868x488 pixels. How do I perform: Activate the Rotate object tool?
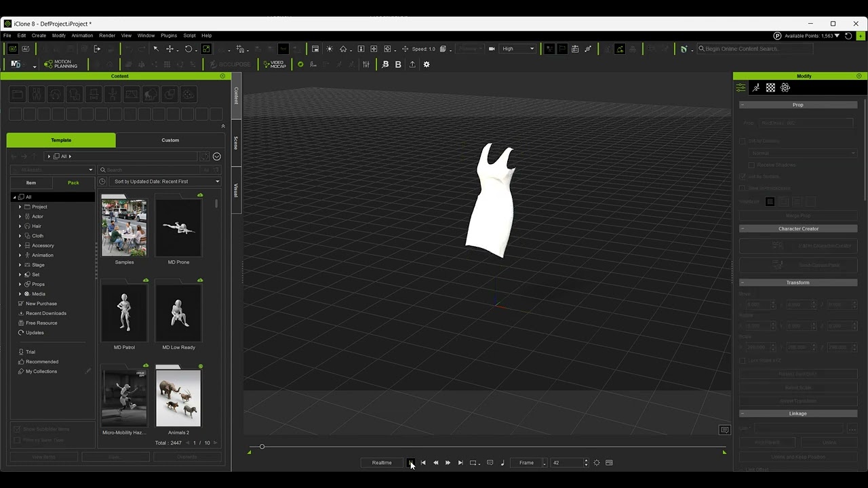(189, 49)
